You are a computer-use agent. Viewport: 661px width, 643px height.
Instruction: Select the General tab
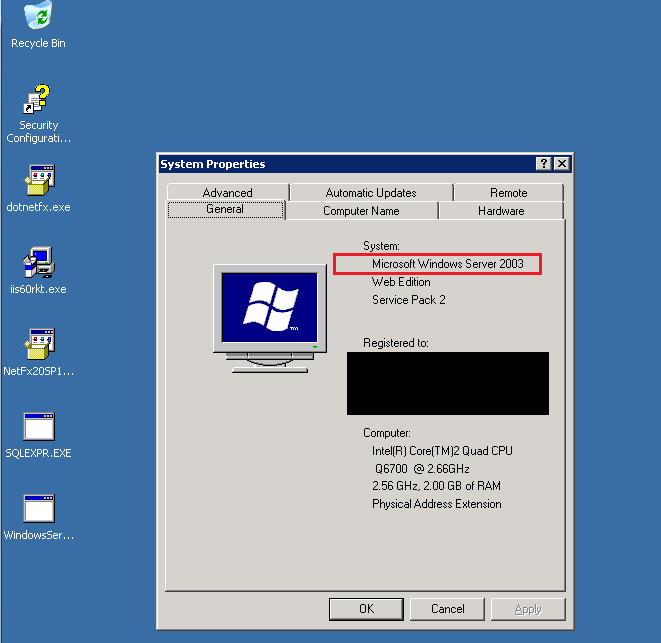point(225,210)
